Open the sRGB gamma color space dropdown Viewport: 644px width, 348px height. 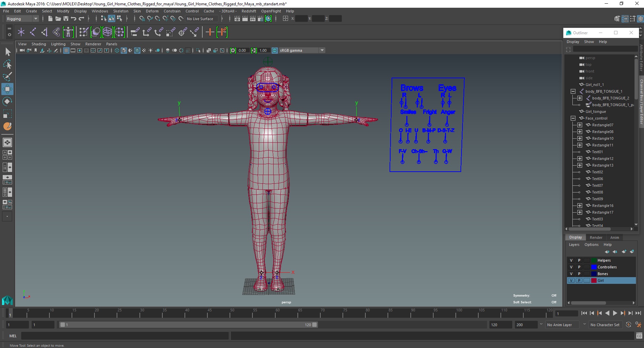pos(302,50)
